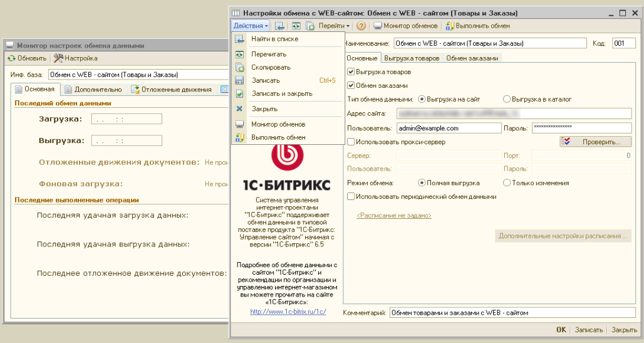Click the Find in list toolbar icon
Viewport: 644px width, 343px height.
pyautogui.click(x=280, y=26)
